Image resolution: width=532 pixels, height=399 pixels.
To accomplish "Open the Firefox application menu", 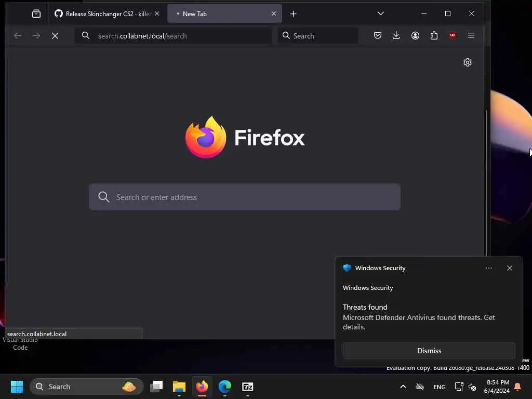I will pos(471,35).
